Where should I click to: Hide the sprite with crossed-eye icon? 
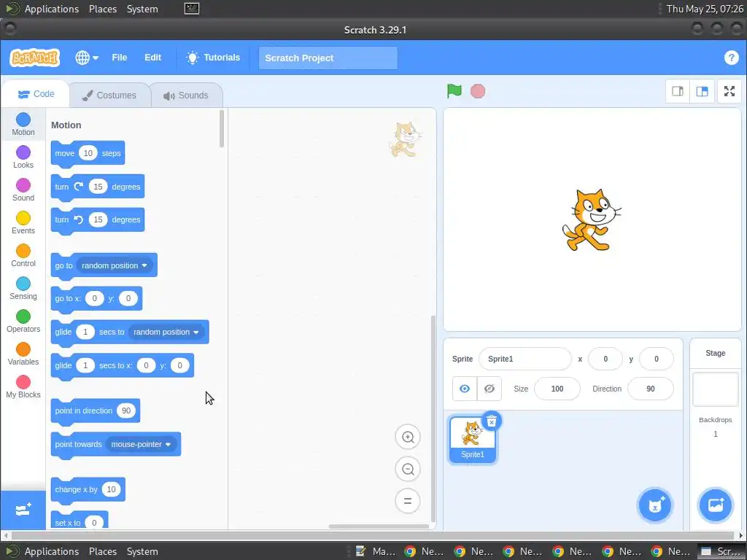[489, 389]
